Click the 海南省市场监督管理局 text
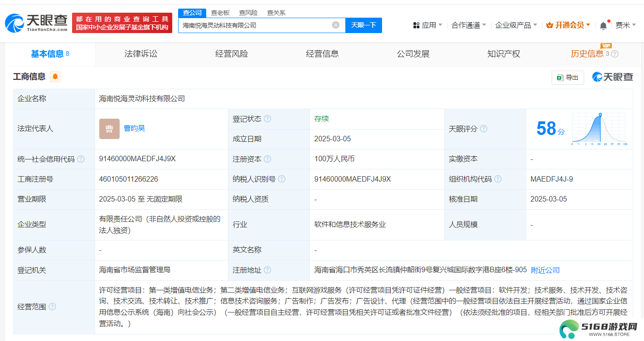The image size is (644, 341). point(135,269)
